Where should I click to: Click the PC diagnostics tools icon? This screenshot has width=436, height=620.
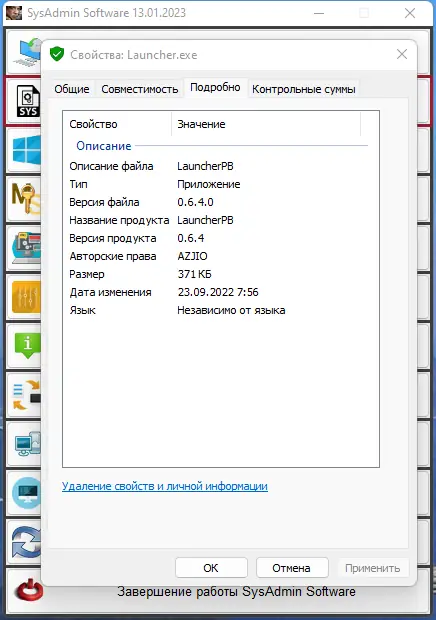pos(26,248)
